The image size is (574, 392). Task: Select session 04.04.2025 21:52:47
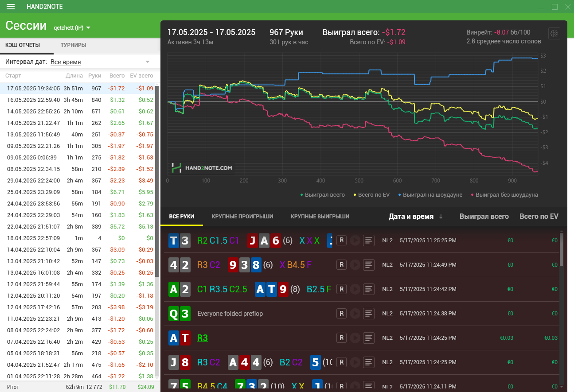tap(77, 365)
